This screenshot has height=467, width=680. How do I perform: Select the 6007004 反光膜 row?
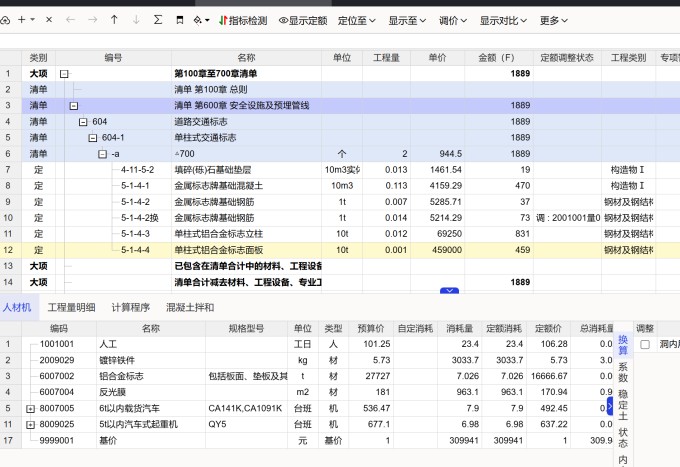point(307,392)
